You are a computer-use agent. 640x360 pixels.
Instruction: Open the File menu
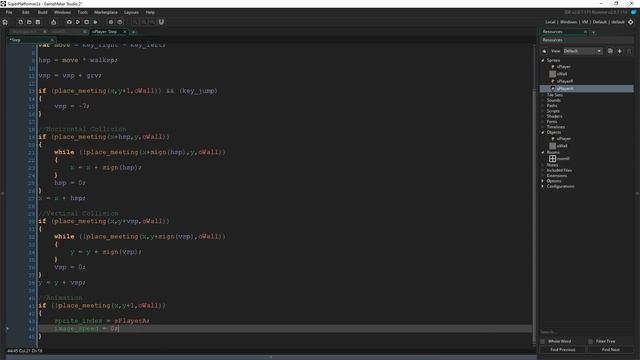pos(9,12)
